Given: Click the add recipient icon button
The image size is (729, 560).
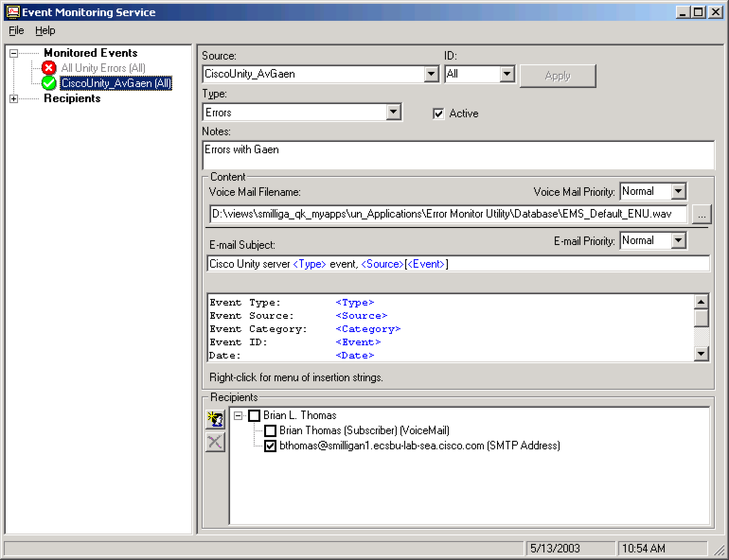Looking at the screenshot, I should (x=215, y=419).
